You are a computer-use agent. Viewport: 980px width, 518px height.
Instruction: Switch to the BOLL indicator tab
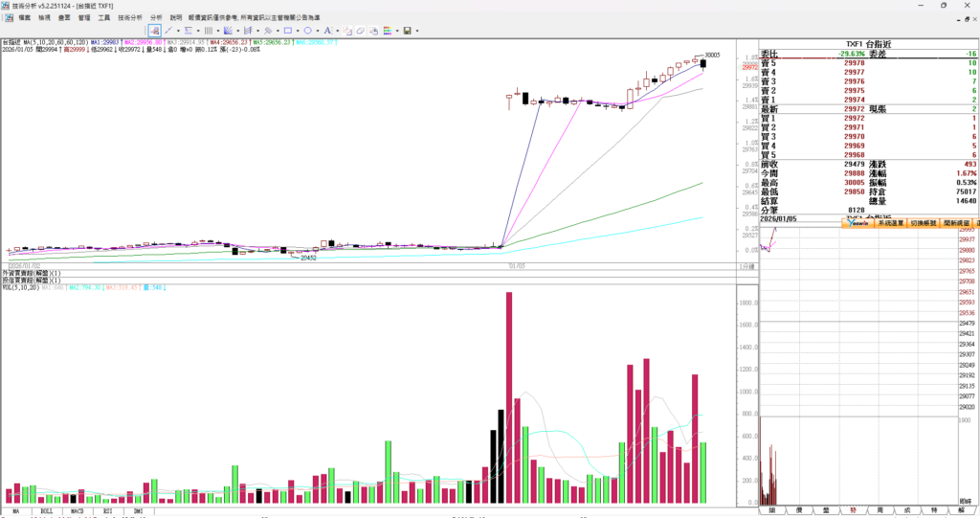tap(46, 511)
